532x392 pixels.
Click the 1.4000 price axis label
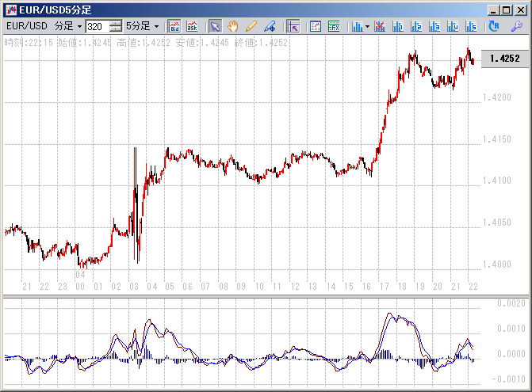496,265
